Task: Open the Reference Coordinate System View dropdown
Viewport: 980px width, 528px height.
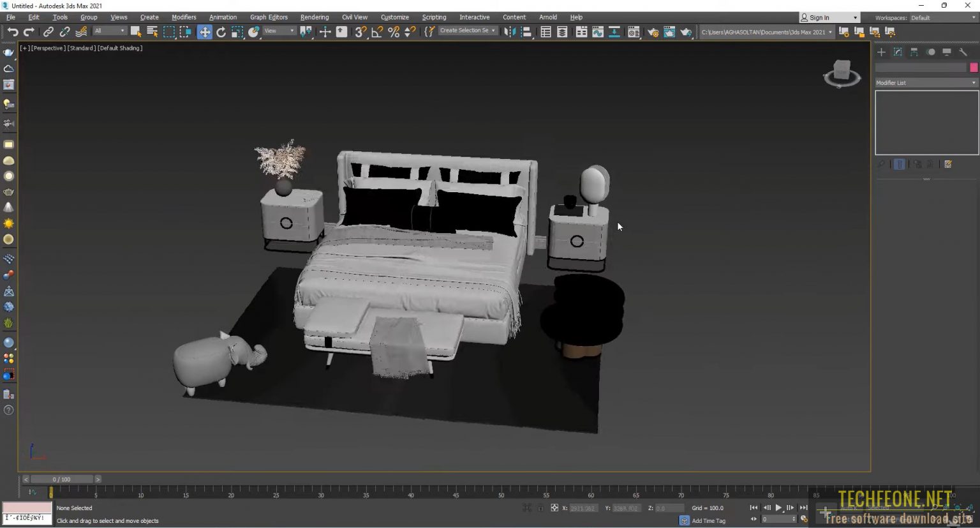Action: [279, 31]
